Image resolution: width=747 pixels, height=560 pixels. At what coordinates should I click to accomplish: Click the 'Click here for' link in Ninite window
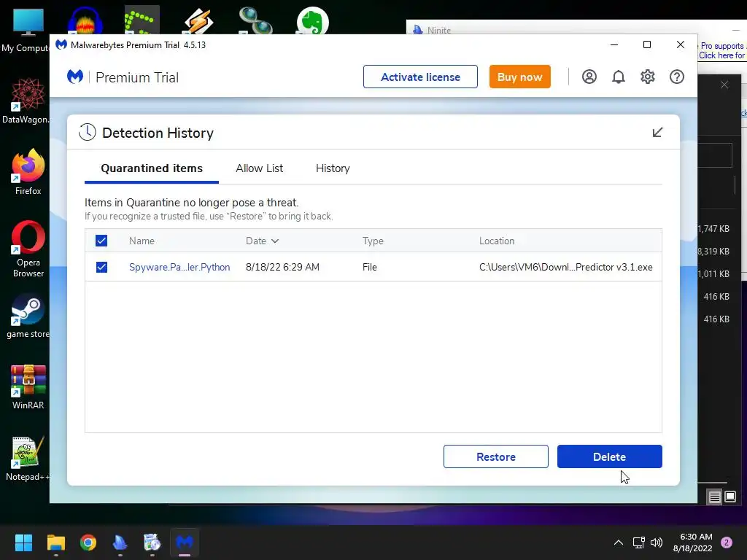[721, 55]
